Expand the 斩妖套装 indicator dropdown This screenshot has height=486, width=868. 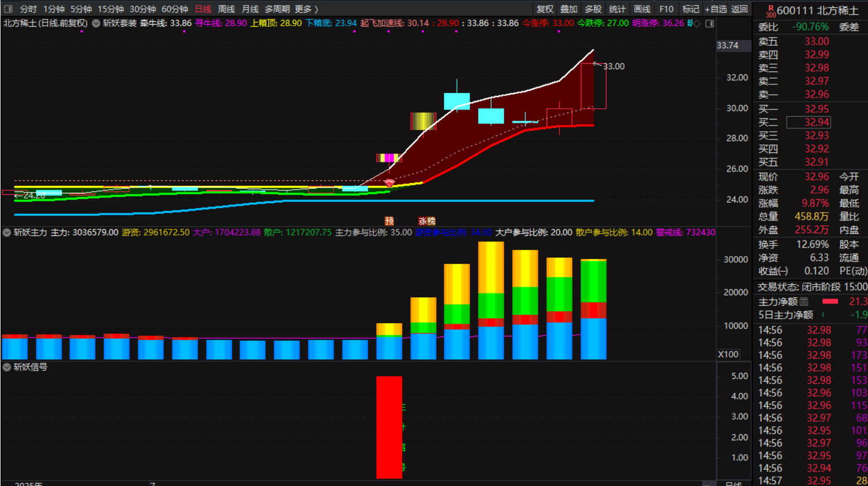point(96,23)
